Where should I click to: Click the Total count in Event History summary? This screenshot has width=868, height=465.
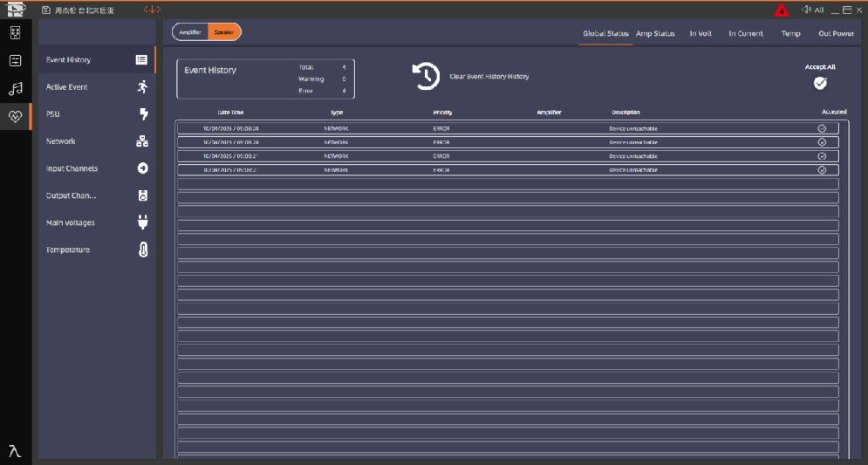(x=344, y=67)
